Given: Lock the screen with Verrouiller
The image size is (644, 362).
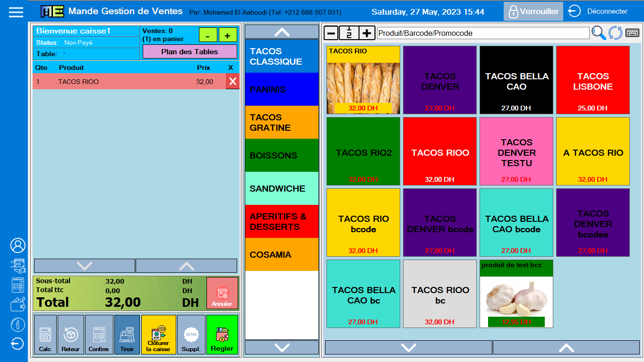Looking at the screenshot, I should pyautogui.click(x=533, y=11).
